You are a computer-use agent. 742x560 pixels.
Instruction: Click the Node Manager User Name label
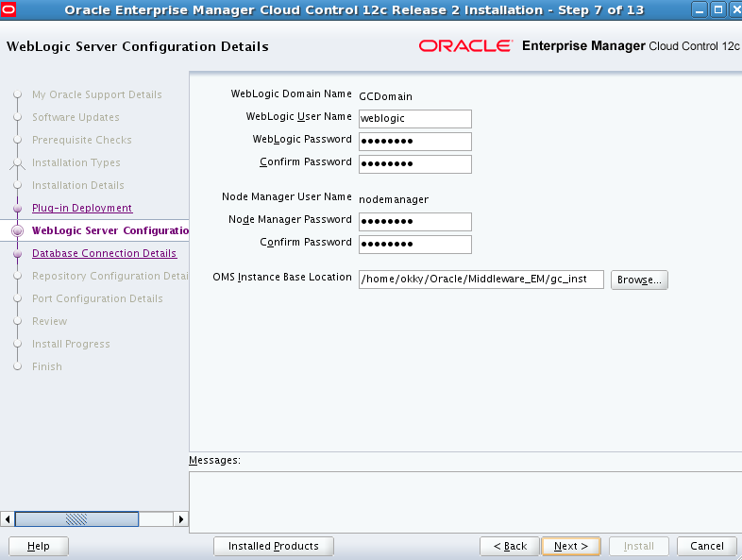point(287,196)
